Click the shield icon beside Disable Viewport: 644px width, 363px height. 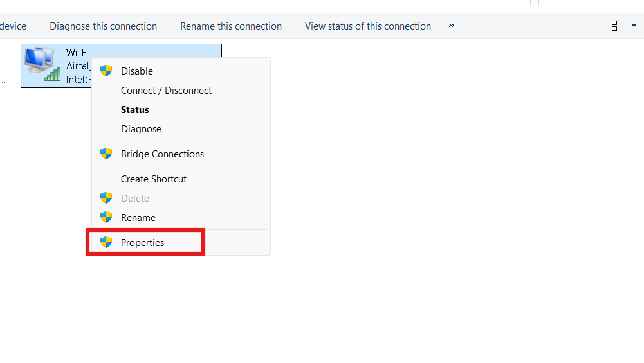click(x=106, y=71)
